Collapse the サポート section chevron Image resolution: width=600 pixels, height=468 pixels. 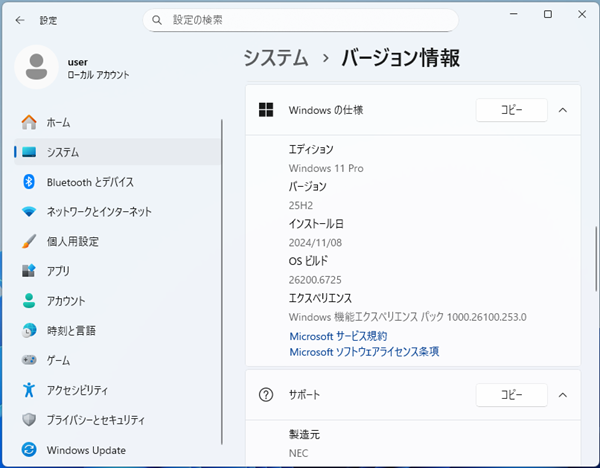click(562, 395)
